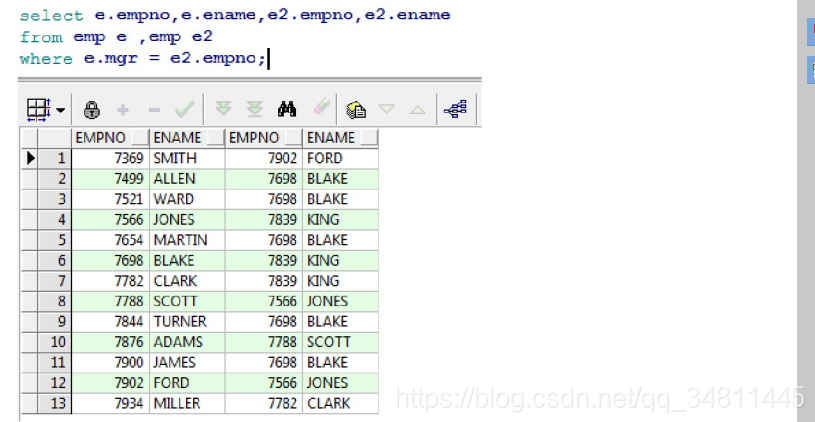
Task: Click the KING cell in row 4
Action: (x=340, y=219)
